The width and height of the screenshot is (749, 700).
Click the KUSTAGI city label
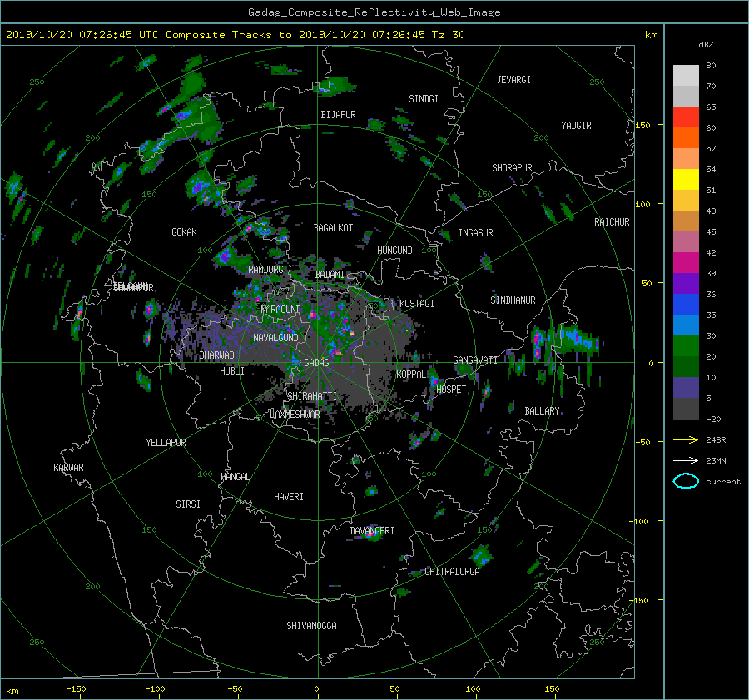417,304
